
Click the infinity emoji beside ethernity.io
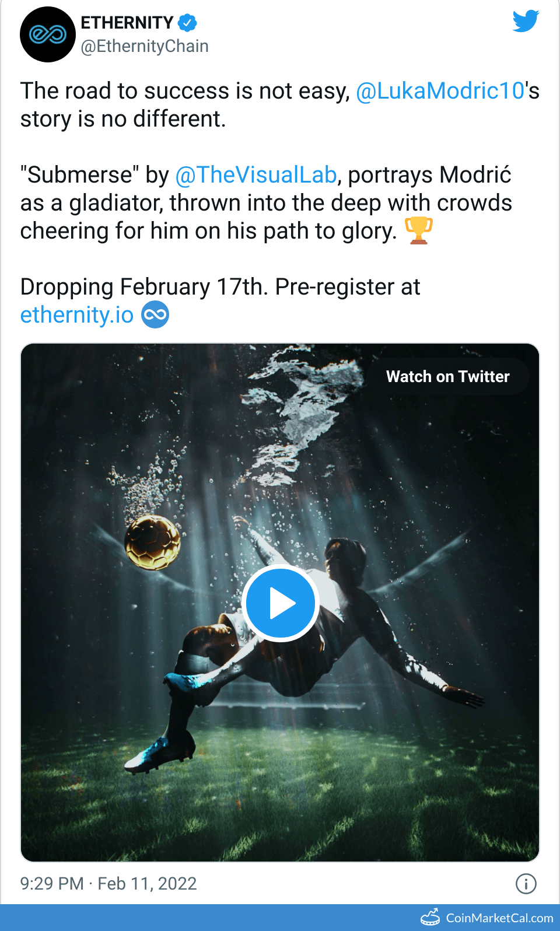(x=155, y=315)
